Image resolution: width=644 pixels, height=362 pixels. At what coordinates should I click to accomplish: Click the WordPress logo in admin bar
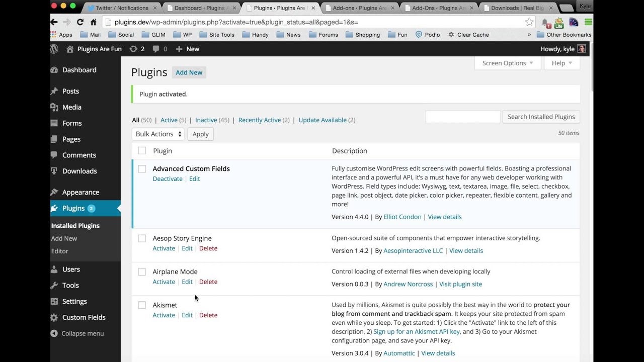point(54,49)
